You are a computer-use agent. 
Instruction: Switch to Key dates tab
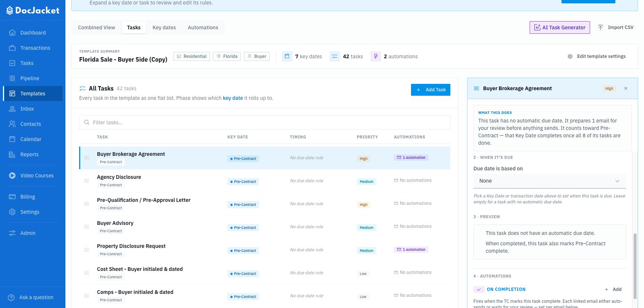[164, 27]
